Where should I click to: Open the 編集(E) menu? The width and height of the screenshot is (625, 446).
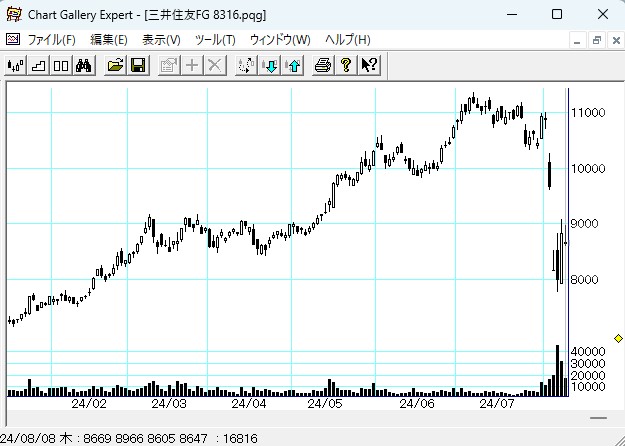click(x=109, y=40)
